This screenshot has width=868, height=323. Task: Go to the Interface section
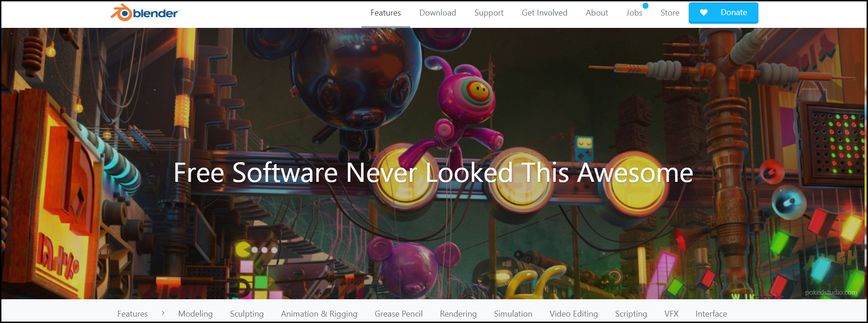pyautogui.click(x=711, y=314)
